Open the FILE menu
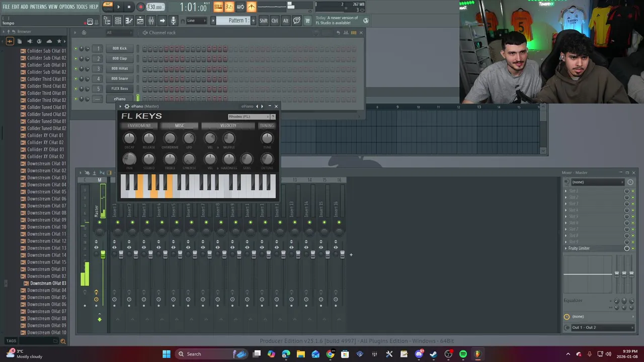Image resolution: width=644 pixels, height=362 pixels. pyautogui.click(x=6, y=7)
